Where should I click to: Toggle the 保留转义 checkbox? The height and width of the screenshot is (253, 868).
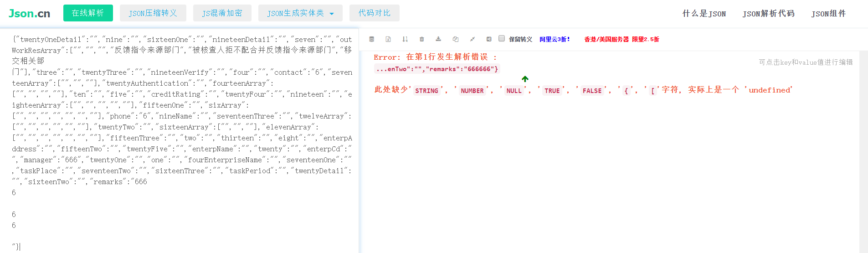tap(502, 39)
